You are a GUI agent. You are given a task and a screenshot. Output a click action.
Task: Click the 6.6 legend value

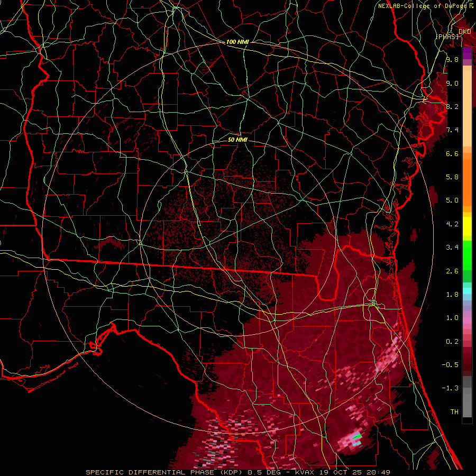[x=452, y=153]
